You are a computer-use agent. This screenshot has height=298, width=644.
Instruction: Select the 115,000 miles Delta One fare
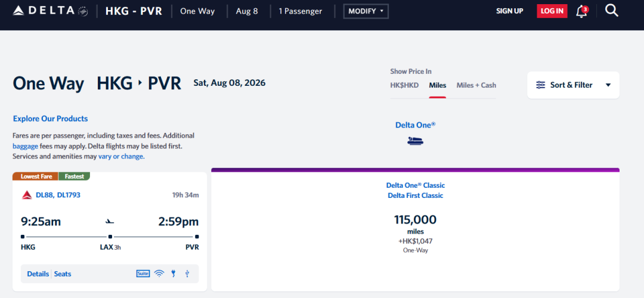[415, 226]
